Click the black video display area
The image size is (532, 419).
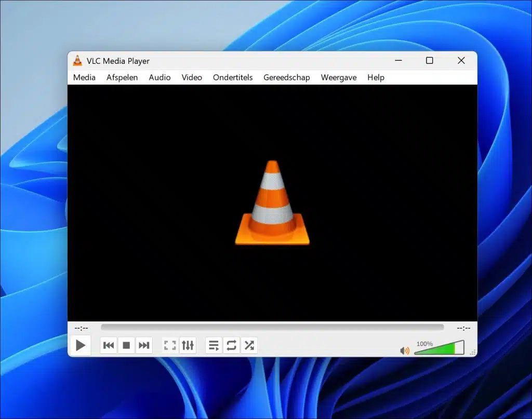point(272,202)
